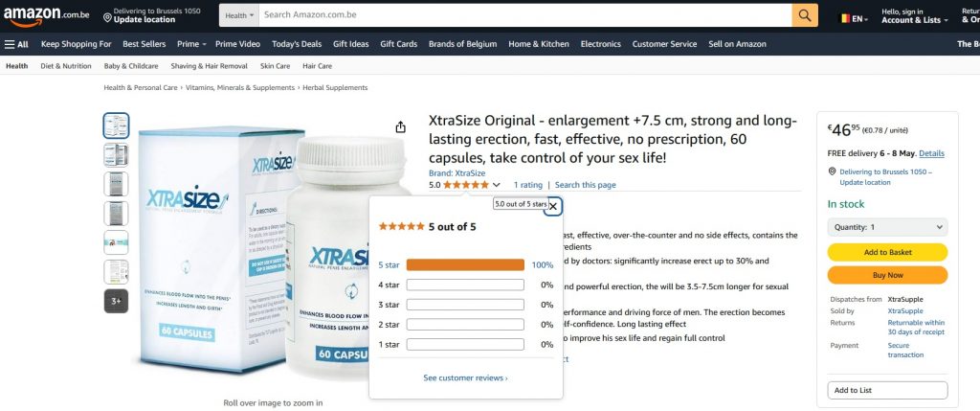Expand the star rating chevron
Viewport: 980px width, 411px height.
[497, 185]
